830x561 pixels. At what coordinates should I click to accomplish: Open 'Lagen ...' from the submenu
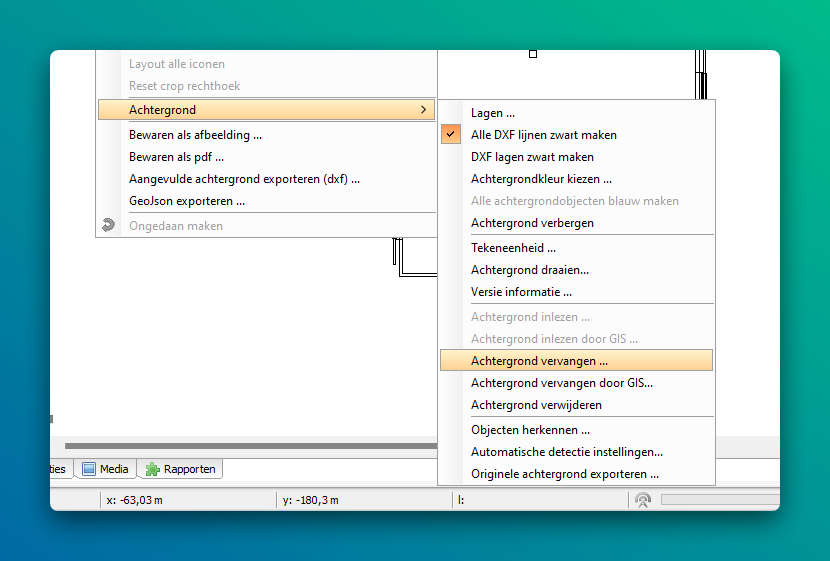tap(493, 113)
